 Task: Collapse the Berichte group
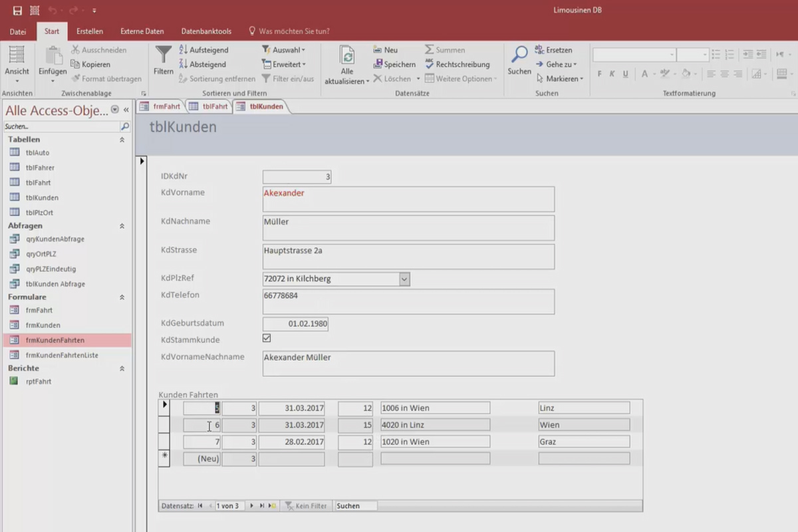tap(122, 368)
